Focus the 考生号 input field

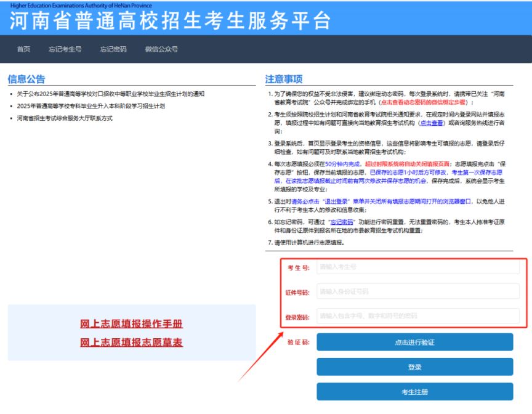pyautogui.click(x=418, y=267)
